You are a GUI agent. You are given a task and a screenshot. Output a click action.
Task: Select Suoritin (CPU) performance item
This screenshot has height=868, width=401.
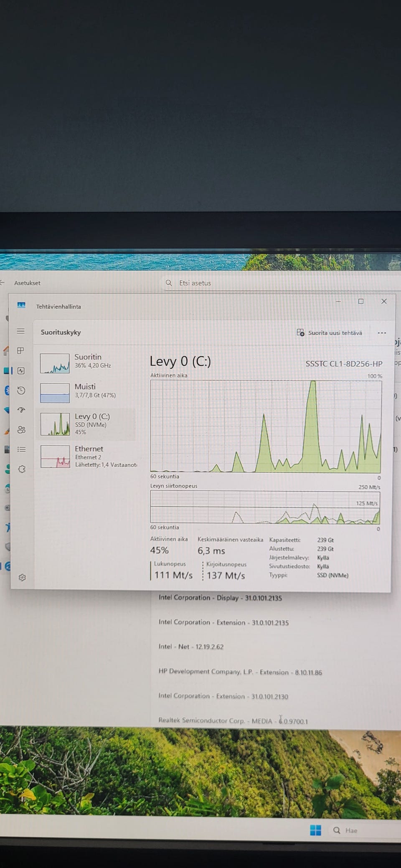[87, 363]
